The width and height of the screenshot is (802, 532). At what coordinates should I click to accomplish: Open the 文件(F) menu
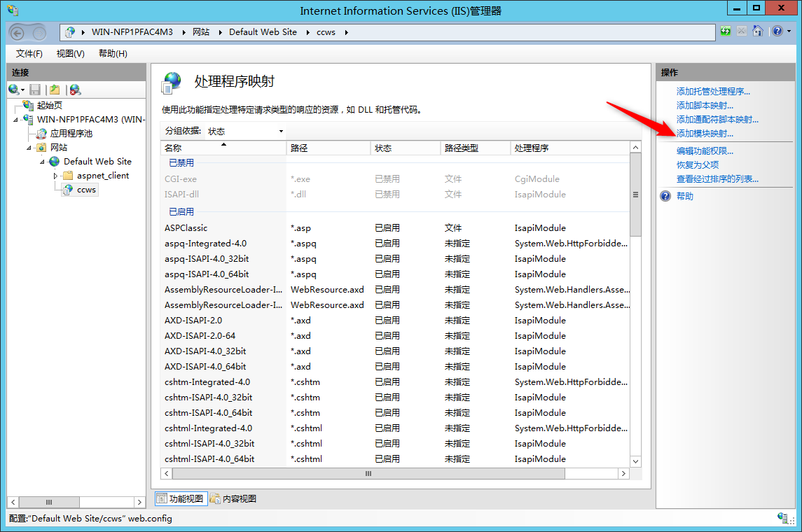tap(29, 54)
